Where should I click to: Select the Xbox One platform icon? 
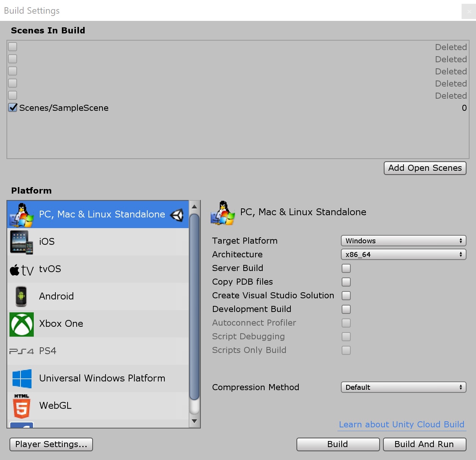point(21,324)
